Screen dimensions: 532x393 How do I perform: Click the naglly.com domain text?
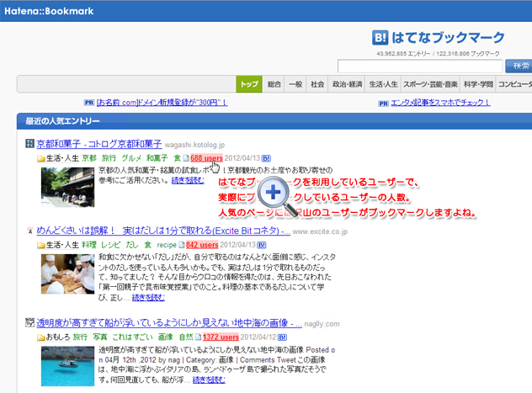point(322,324)
